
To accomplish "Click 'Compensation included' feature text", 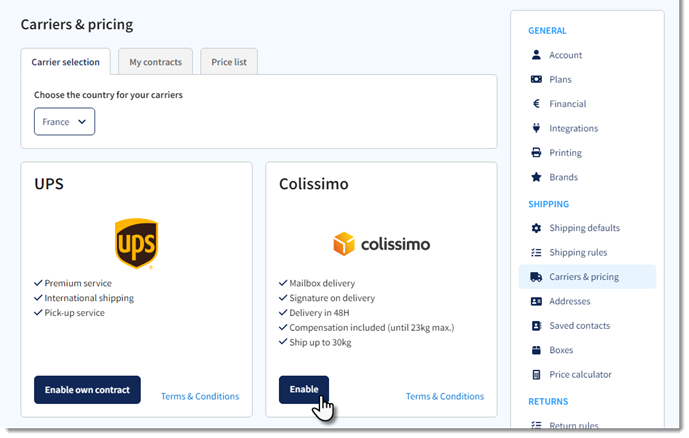I will [371, 328].
